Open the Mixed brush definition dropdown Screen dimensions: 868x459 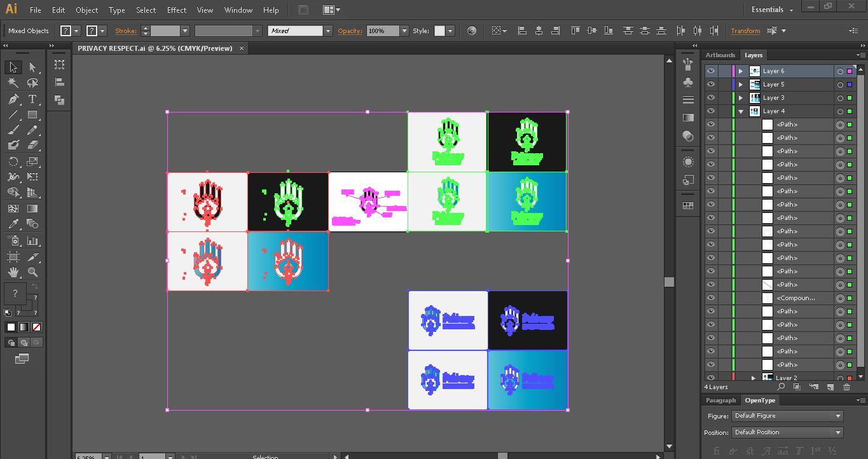328,31
